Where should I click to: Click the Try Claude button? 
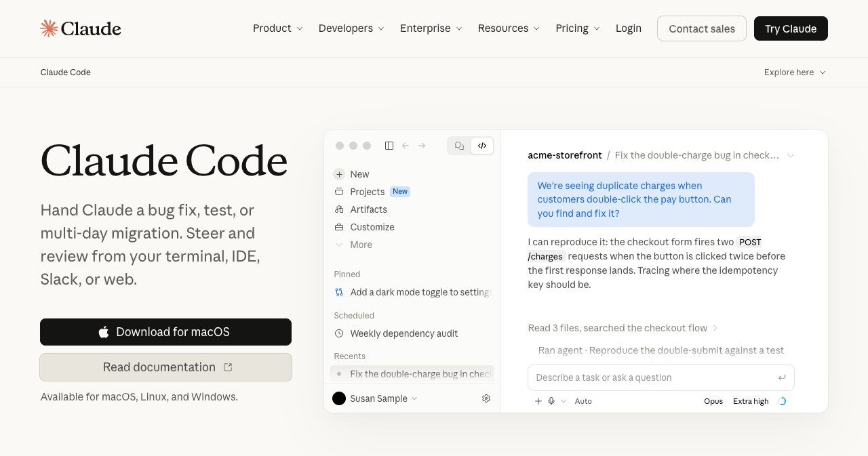coord(791,28)
